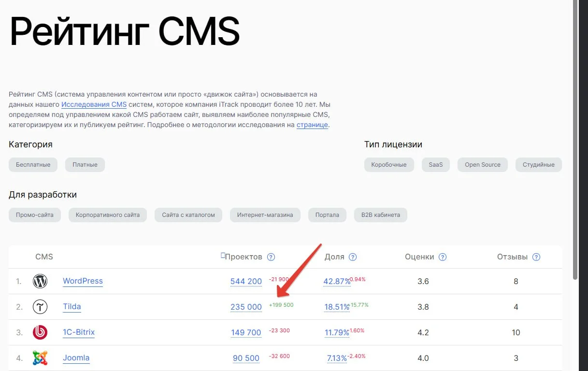
Task: Toggle the Коробочные license filter
Action: pos(389,165)
